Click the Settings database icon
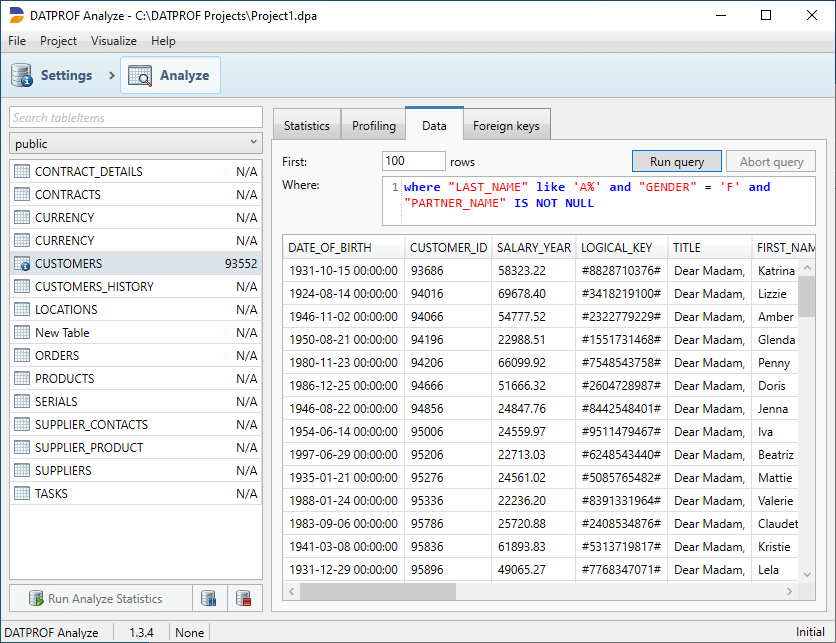The width and height of the screenshot is (836, 643). [x=22, y=75]
